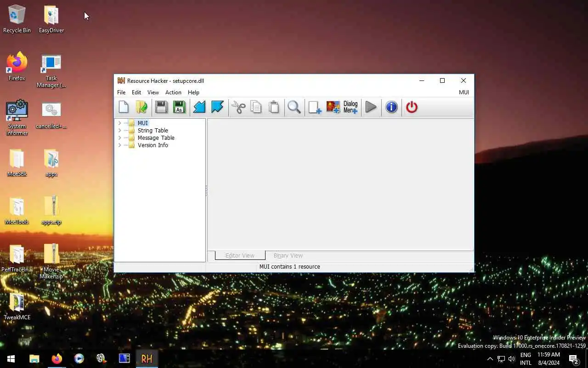Screen dimensions: 588x368
Task: Expand the MUI tree node
Action: (x=119, y=123)
